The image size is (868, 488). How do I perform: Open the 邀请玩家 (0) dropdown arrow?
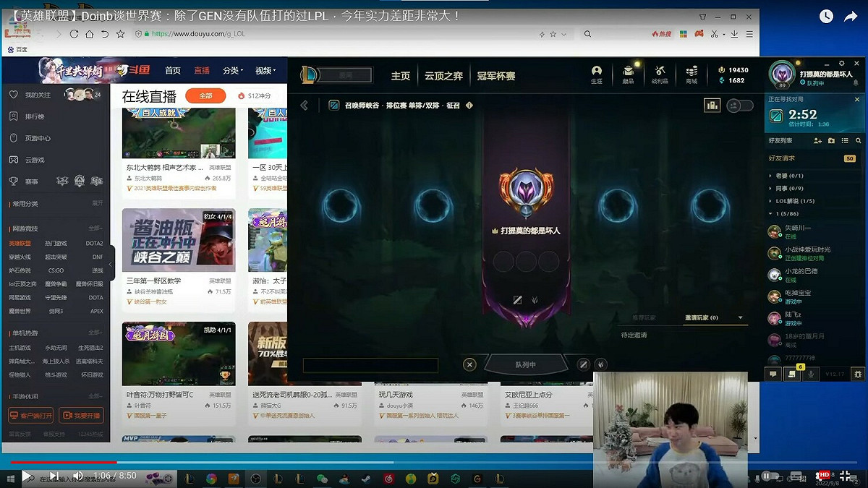[x=740, y=318]
